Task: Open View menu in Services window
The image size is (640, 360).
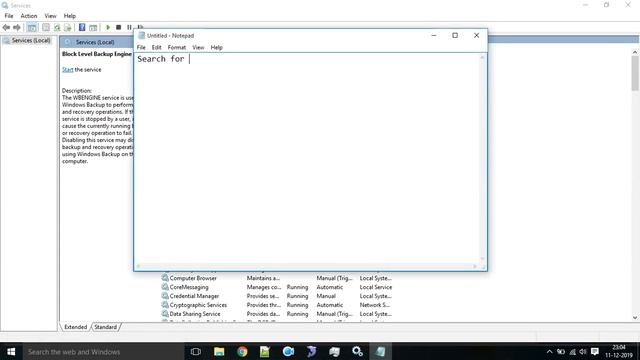Action: pos(51,16)
